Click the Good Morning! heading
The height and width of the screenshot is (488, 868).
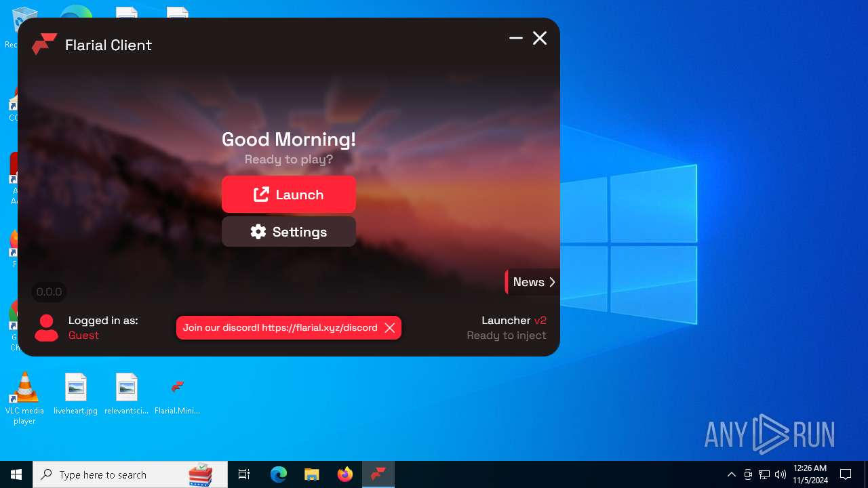click(x=289, y=140)
